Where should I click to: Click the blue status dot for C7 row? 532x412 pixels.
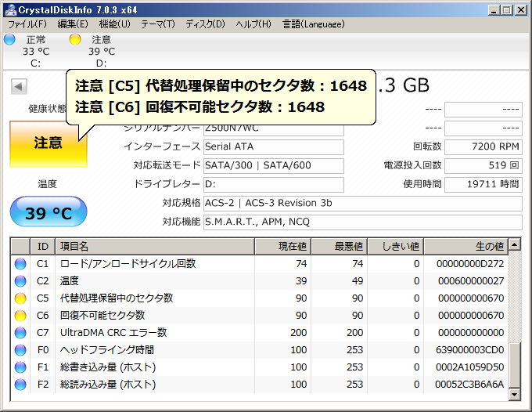pyautogui.click(x=20, y=333)
